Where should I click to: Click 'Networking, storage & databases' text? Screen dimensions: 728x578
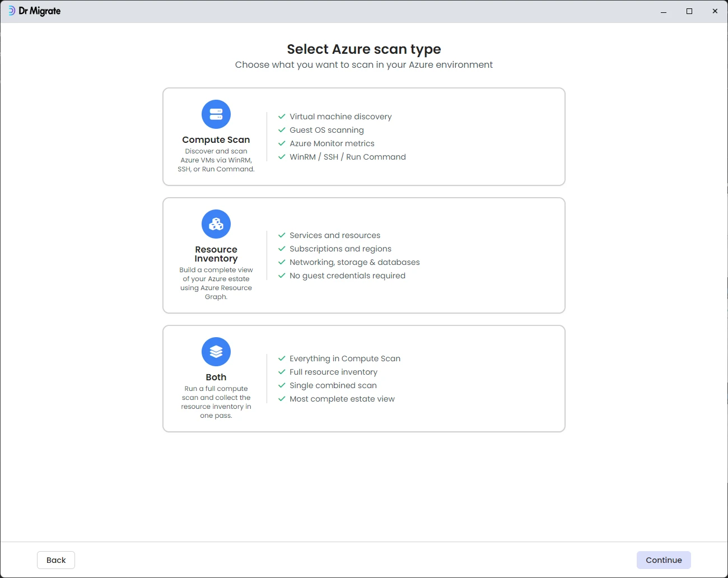click(x=354, y=262)
